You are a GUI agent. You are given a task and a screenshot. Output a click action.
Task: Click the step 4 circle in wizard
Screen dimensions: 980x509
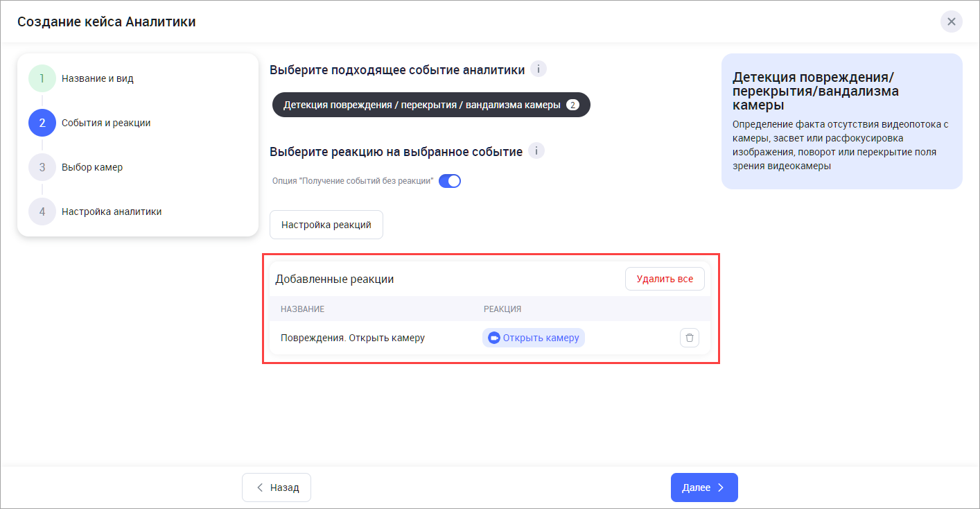point(42,212)
